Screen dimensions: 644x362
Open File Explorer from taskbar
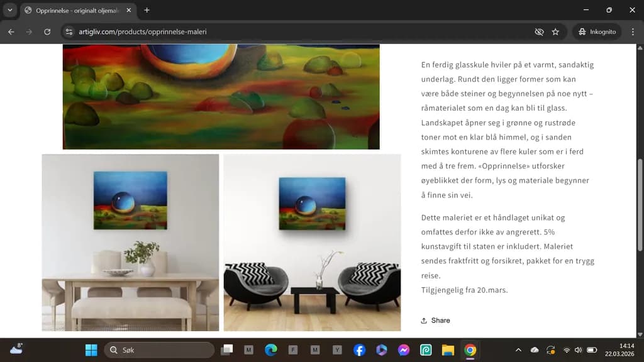[448, 350]
